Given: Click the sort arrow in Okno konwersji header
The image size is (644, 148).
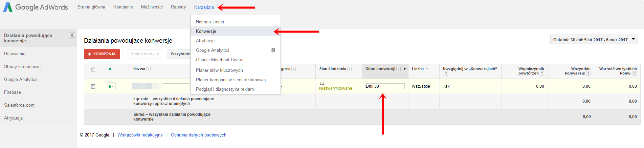Looking at the screenshot, I should (404, 69).
